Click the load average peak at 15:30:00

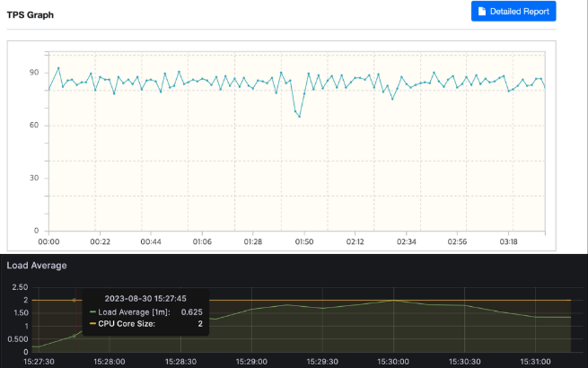[393, 301]
